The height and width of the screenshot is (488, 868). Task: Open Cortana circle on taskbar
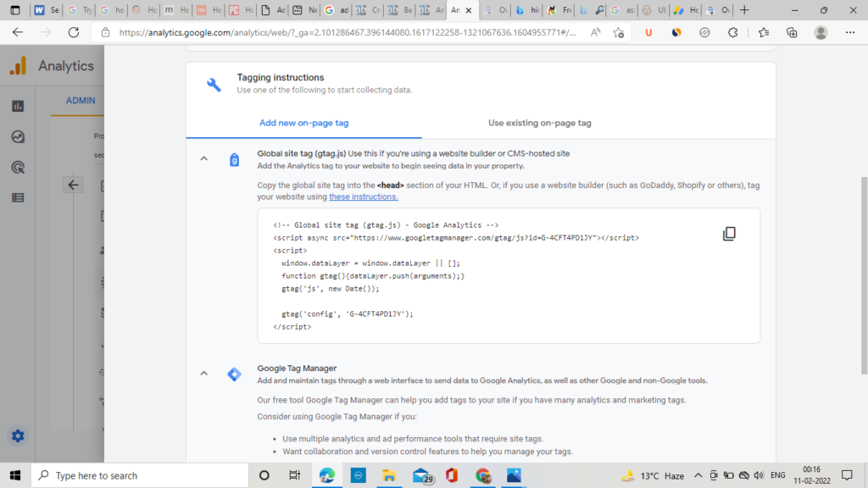(264, 475)
